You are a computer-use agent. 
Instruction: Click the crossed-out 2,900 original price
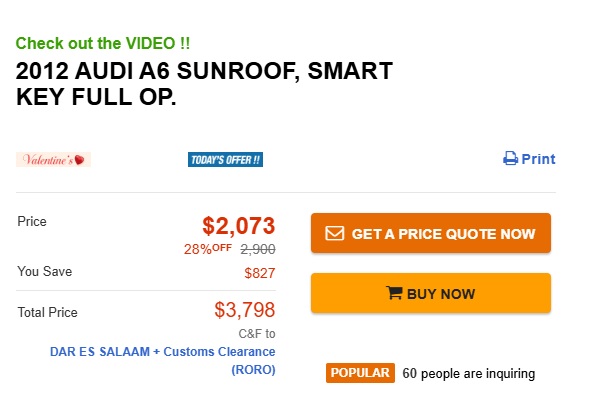point(258,249)
